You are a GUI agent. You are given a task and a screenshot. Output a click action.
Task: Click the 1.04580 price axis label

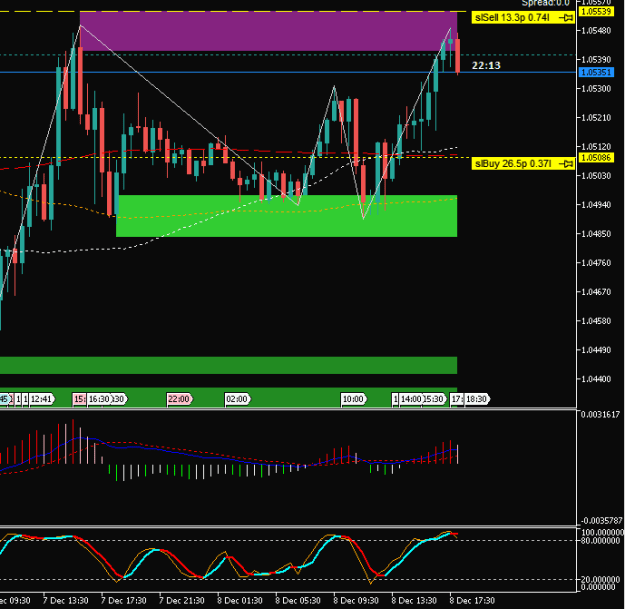(x=596, y=321)
